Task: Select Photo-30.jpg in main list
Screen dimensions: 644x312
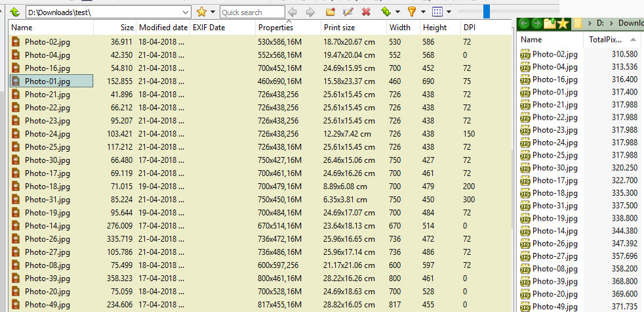Action: (47, 160)
